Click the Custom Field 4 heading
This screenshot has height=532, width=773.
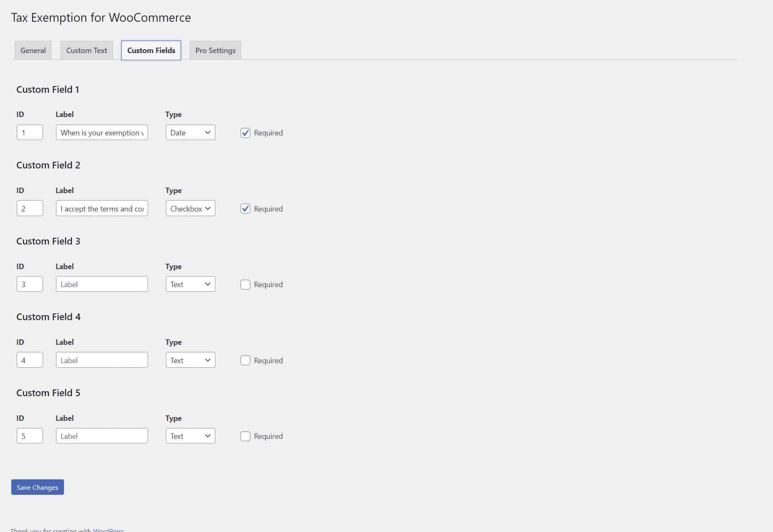pyautogui.click(x=48, y=317)
